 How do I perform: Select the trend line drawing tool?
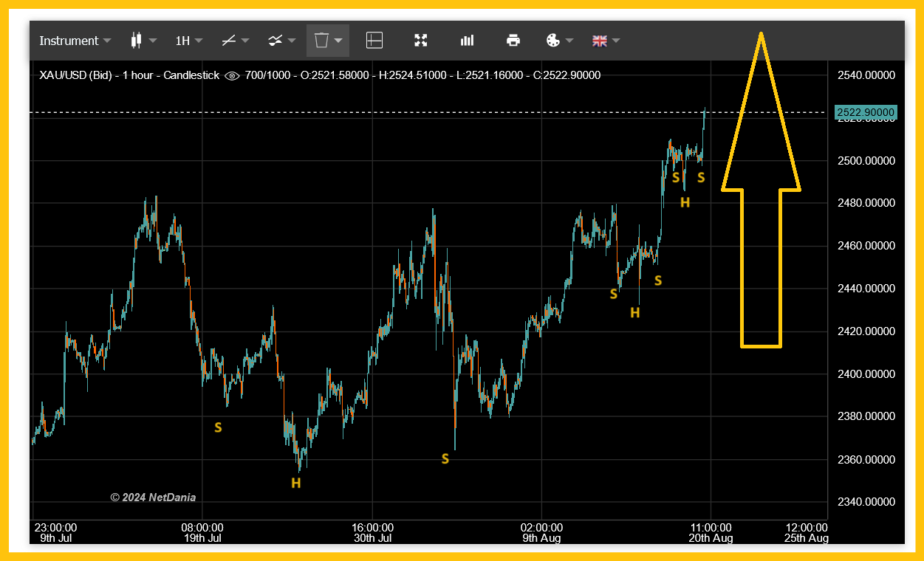[x=229, y=41]
